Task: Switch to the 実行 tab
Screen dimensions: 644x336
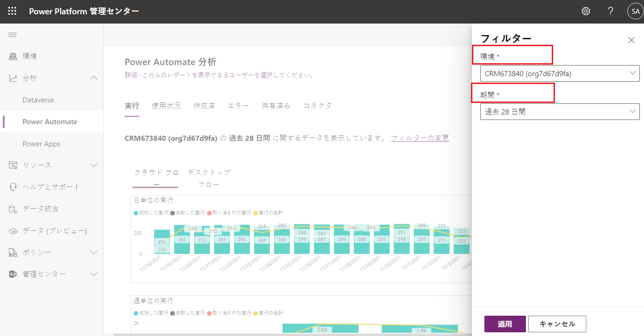Action: point(132,106)
